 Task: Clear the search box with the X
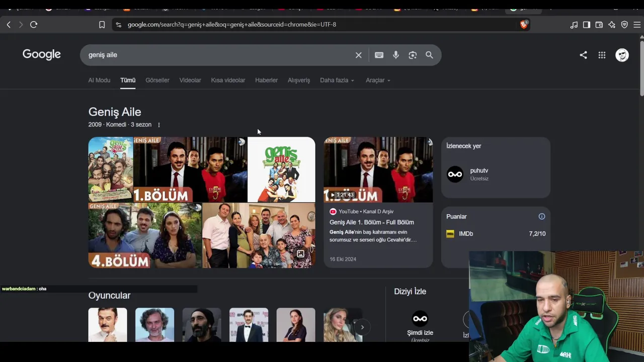coord(359,55)
